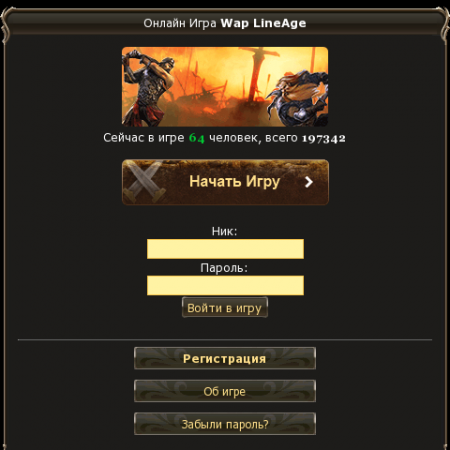This screenshot has height=450, width=450.
Task: Click the Онлайн Игра header text
Action: point(180,23)
